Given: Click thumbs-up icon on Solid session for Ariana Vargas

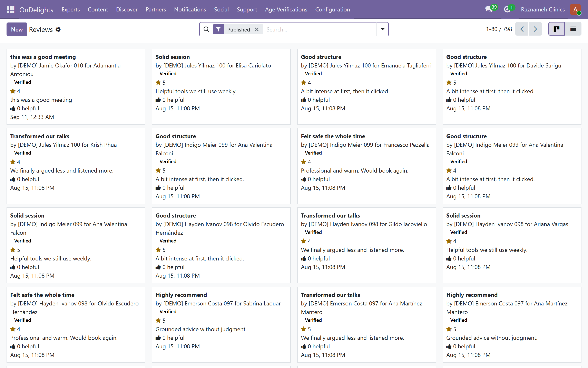Looking at the screenshot, I should click(x=449, y=258).
